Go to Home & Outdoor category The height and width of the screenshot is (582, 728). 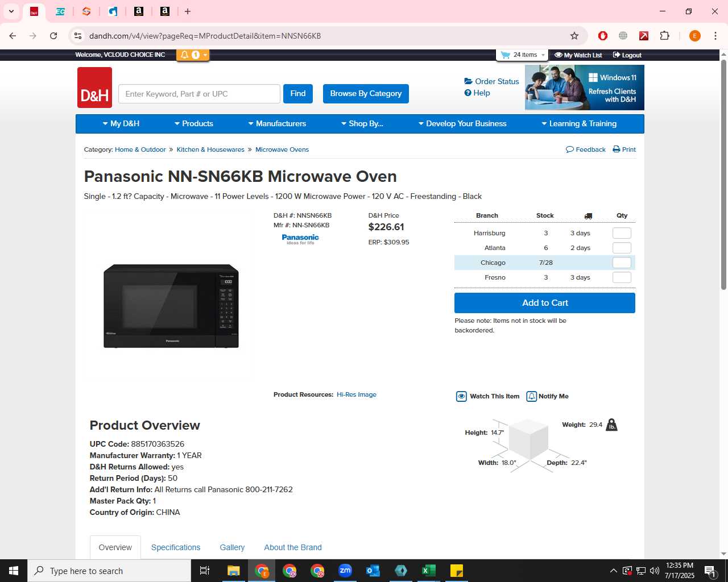point(140,149)
